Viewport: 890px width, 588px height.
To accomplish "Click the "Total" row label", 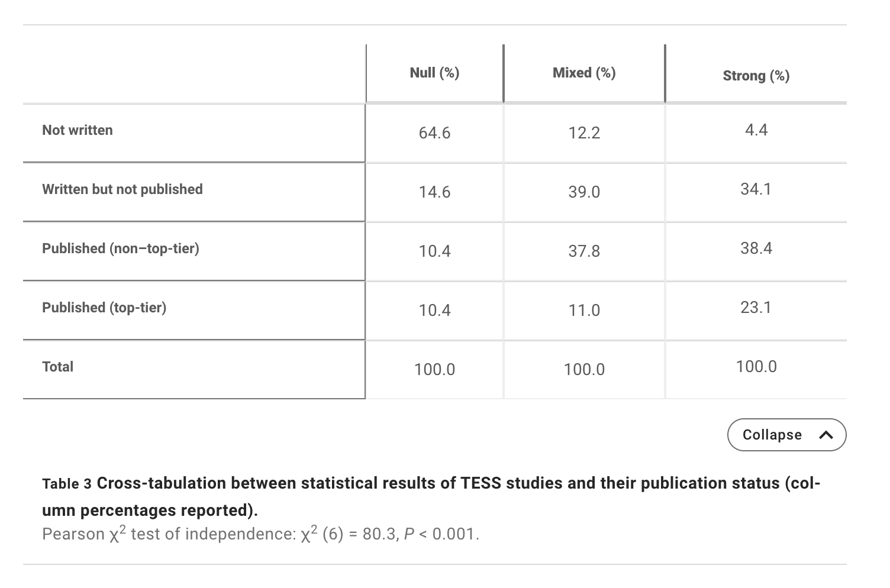I will pos(58,367).
